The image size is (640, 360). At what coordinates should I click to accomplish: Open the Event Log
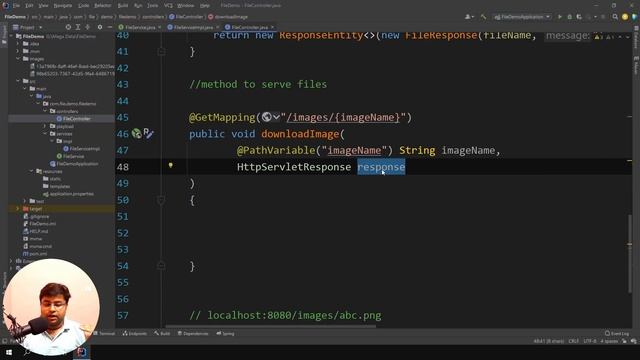click(x=617, y=333)
